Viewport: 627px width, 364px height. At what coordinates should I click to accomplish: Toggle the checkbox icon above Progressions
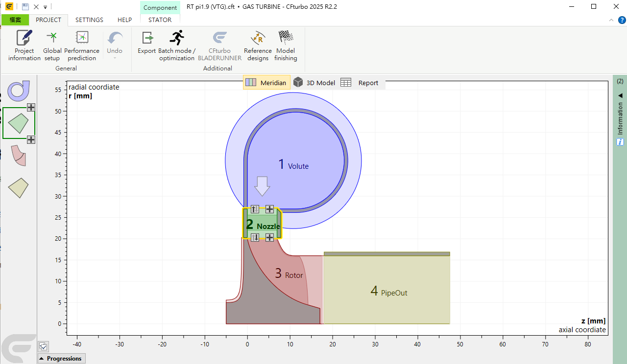[44, 347]
